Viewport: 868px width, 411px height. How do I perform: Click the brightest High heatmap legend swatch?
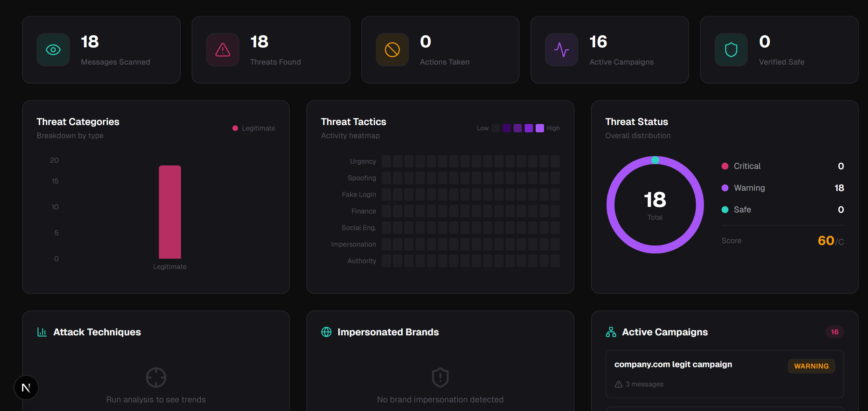click(540, 128)
